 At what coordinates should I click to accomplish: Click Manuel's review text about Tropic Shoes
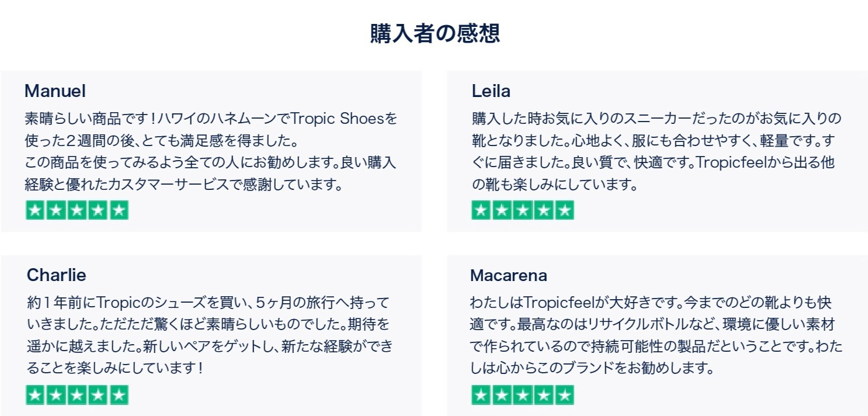click(x=210, y=152)
